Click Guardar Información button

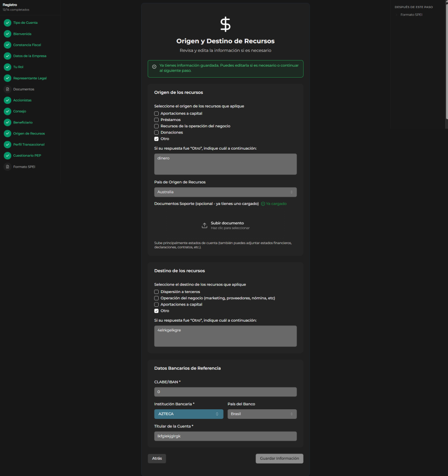pyautogui.click(x=279, y=458)
